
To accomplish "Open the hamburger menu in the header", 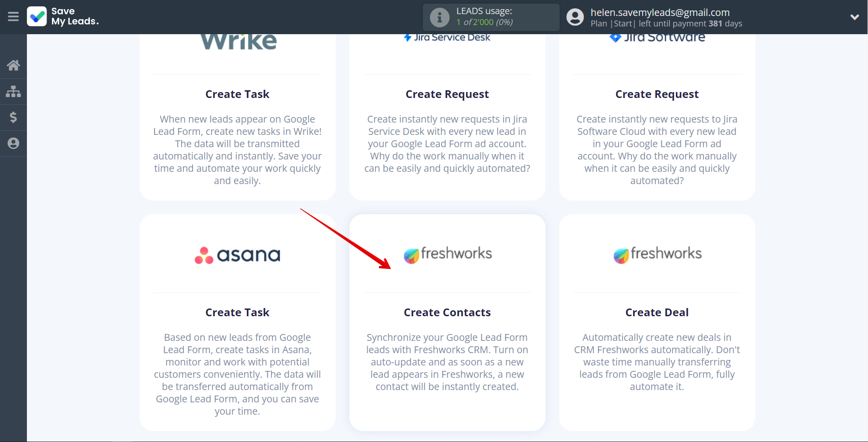I will [x=13, y=17].
